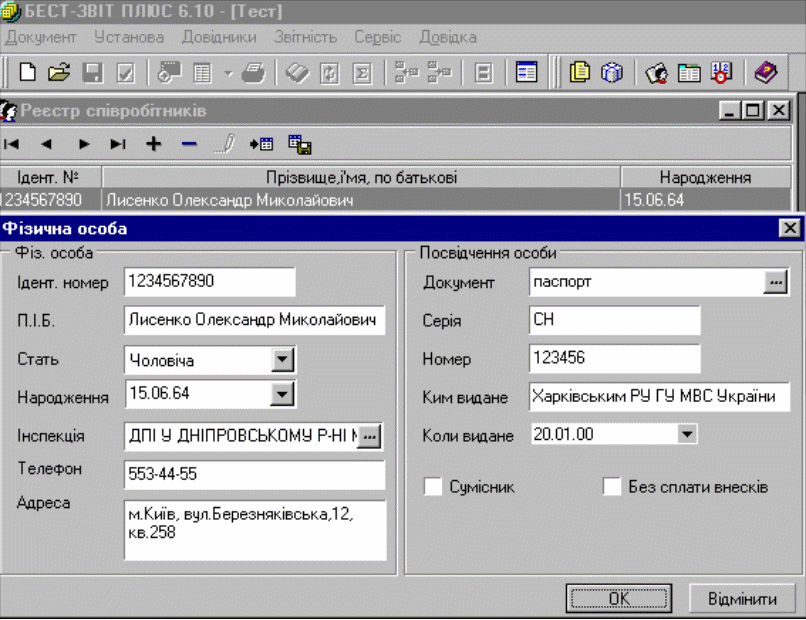Click the open folder toolbar icon
Image resolution: width=806 pixels, height=620 pixels.
(x=60, y=73)
